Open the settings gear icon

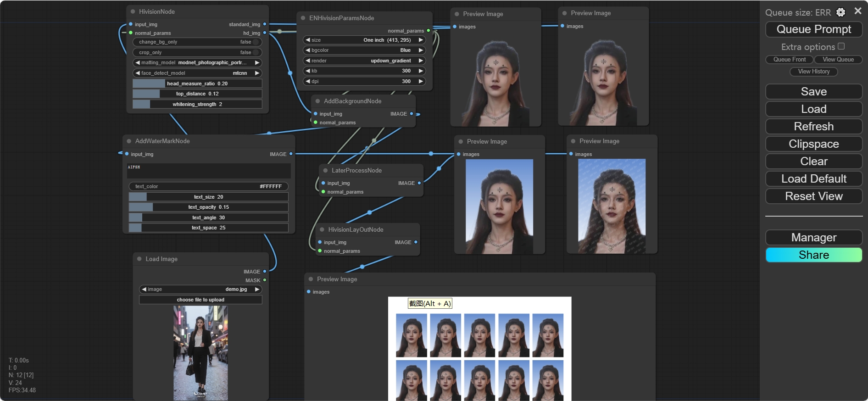(x=840, y=12)
